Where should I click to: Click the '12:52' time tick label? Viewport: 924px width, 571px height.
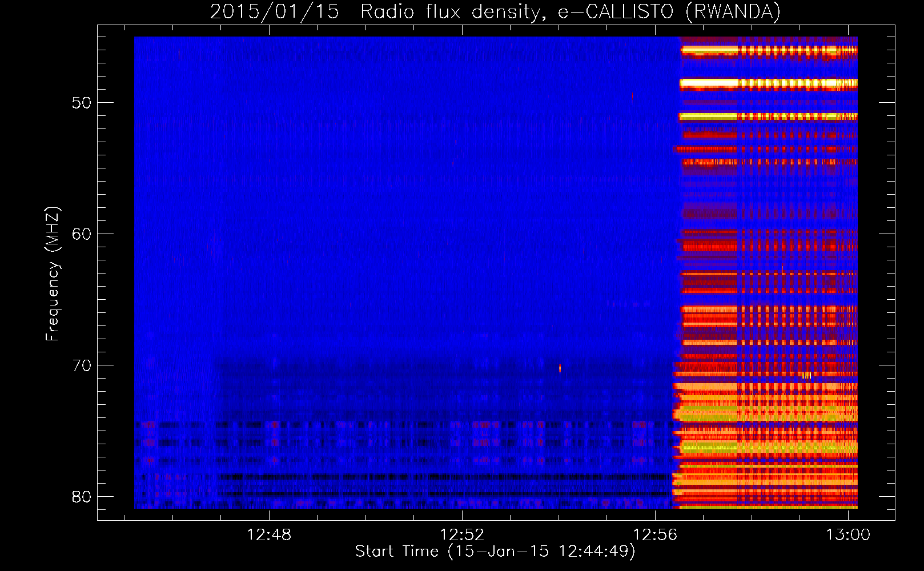(x=461, y=534)
